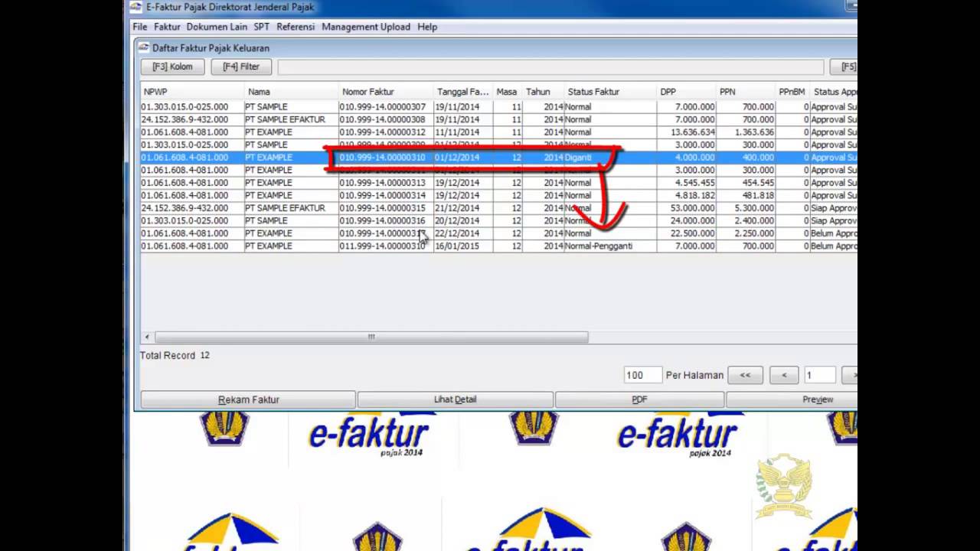The image size is (980, 551).
Task: Sort by the Tahun column header
Action: [x=544, y=92]
